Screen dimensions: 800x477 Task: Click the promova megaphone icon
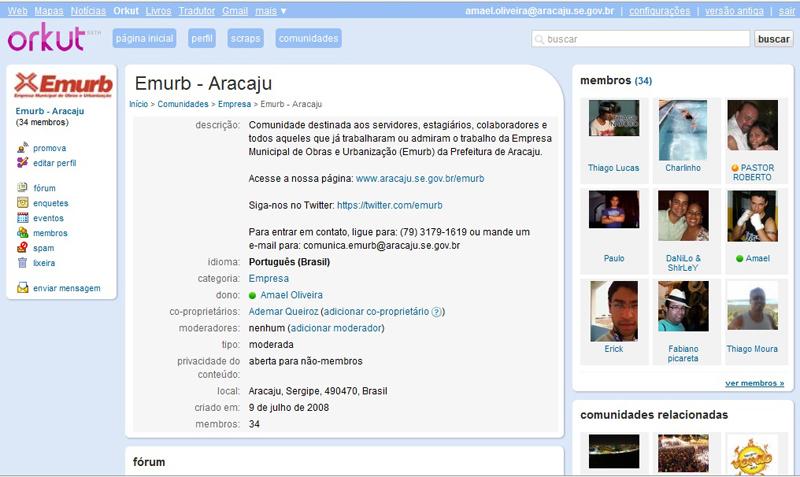[x=22, y=148]
